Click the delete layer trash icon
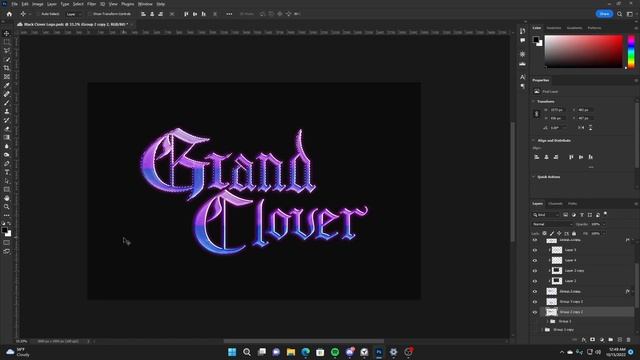This screenshot has width=640, height=360. (629, 340)
